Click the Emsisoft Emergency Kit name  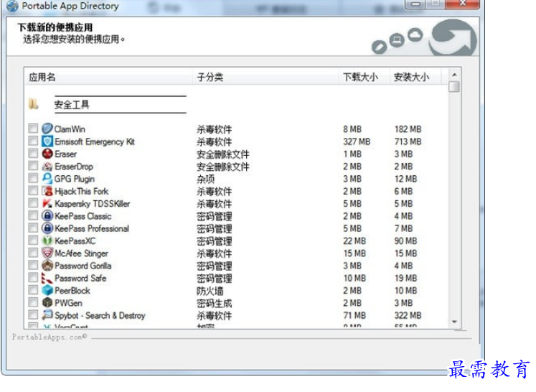point(95,141)
